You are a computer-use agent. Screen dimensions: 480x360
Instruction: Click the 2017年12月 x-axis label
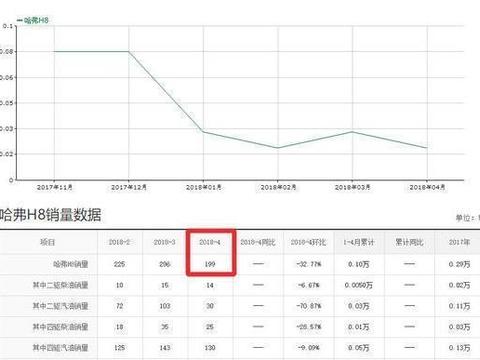click(x=129, y=187)
